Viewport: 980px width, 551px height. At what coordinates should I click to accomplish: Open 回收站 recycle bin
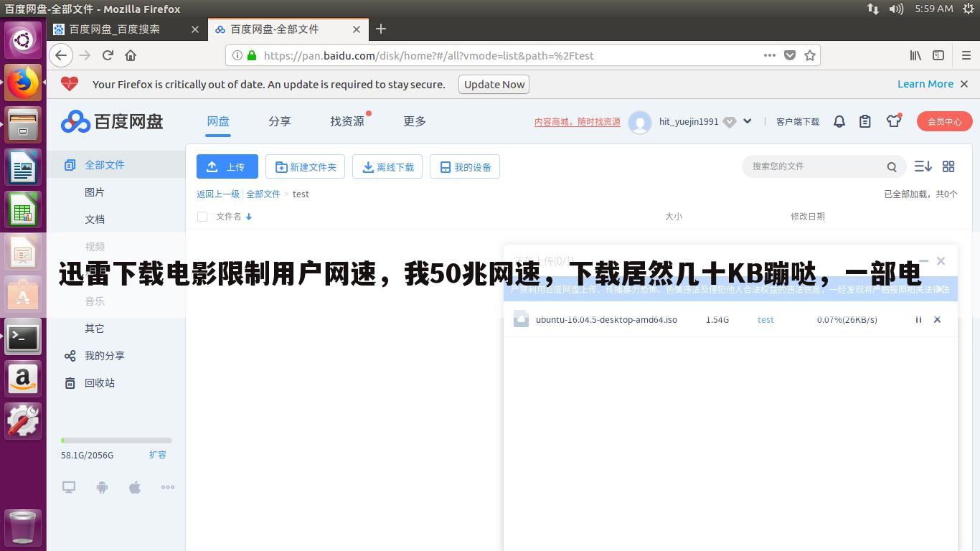pos(100,383)
